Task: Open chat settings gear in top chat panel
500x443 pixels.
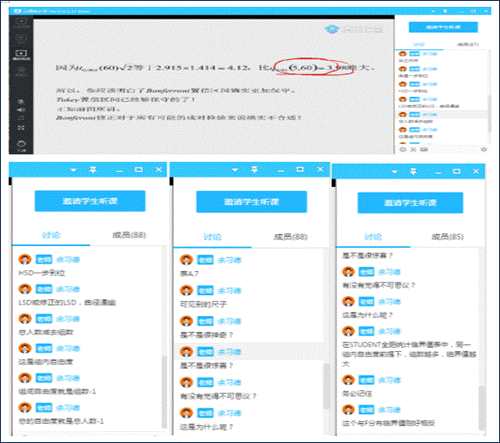Action: (x=484, y=149)
